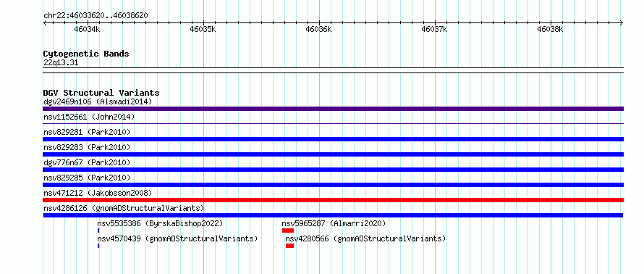This screenshot has width=644, height=274.
Task: Click the 46038k ruler tick label
Action: tap(551, 30)
